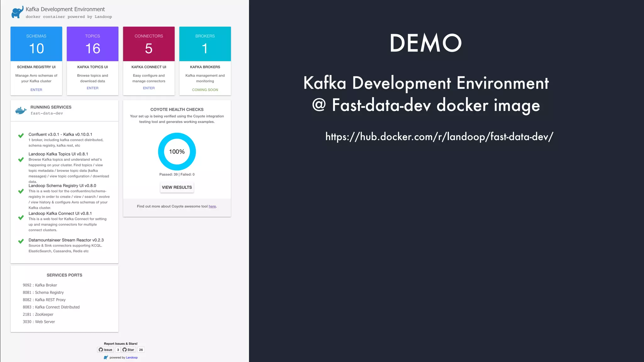Click the purple Topics 16 tile
Viewport: 644px width, 362px height.
coord(92,44)
